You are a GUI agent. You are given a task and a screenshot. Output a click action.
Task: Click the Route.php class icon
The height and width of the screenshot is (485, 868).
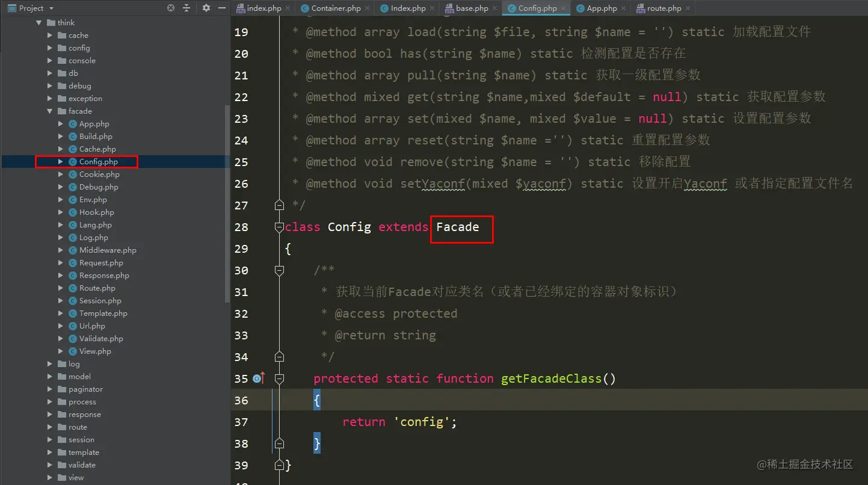pyautogui.click(x=73, y=288)
